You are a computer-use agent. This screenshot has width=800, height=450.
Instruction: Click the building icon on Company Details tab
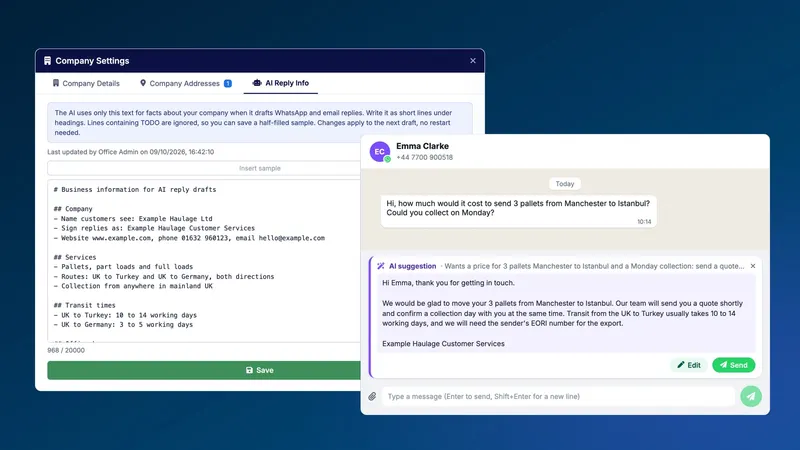[56, 83]
